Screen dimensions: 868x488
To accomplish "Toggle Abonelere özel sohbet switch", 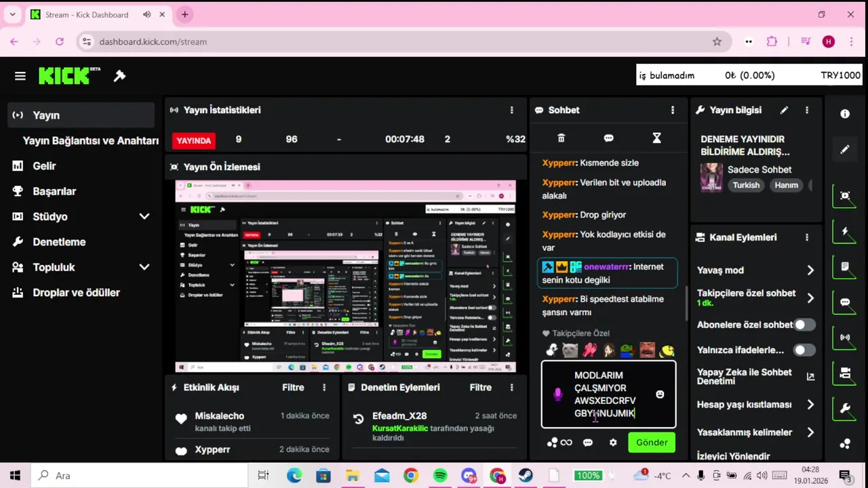I will 804,325.
